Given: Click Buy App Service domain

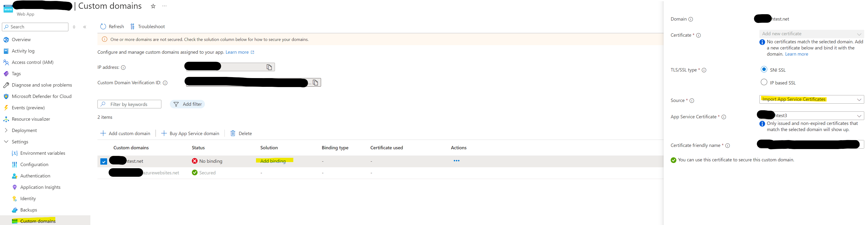Looking at the screenshot, I should (190, 133).
